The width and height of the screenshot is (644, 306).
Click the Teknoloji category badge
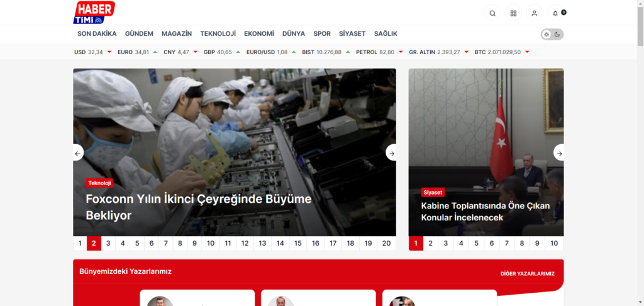(x=99, y=183)
